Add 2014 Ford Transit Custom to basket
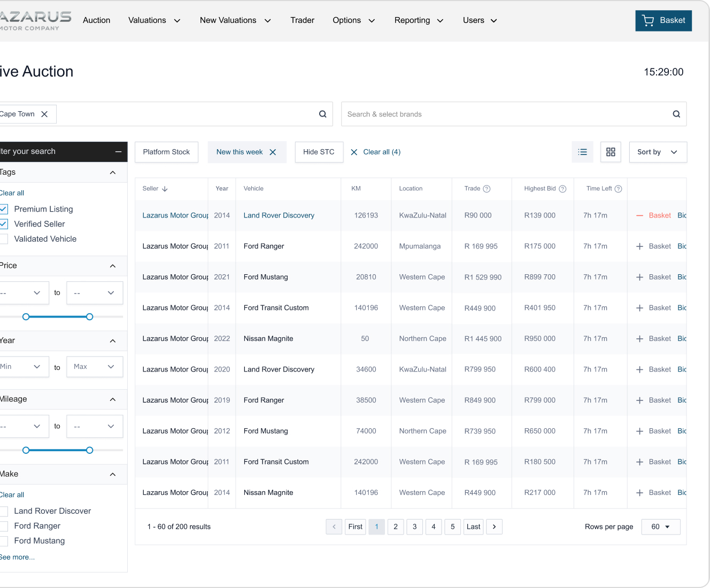 click(x=653, y=308)
